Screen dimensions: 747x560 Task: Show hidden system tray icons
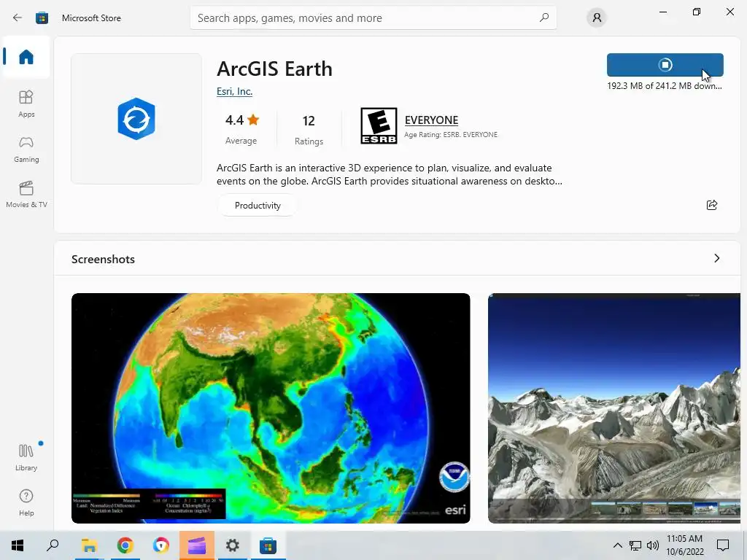(617, 545)
